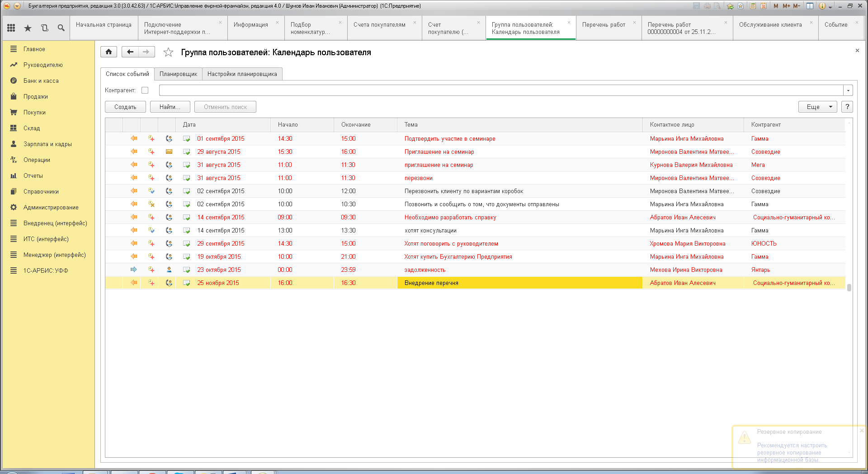Open Главное section in sidebar
Viewport: 868px width, 474px height.
coord(34,49)
